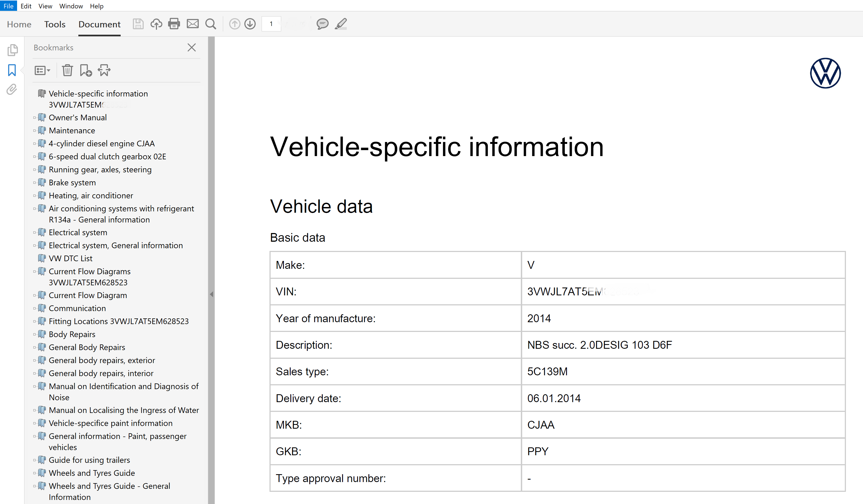Click the Print icon in toolbar

174,24
